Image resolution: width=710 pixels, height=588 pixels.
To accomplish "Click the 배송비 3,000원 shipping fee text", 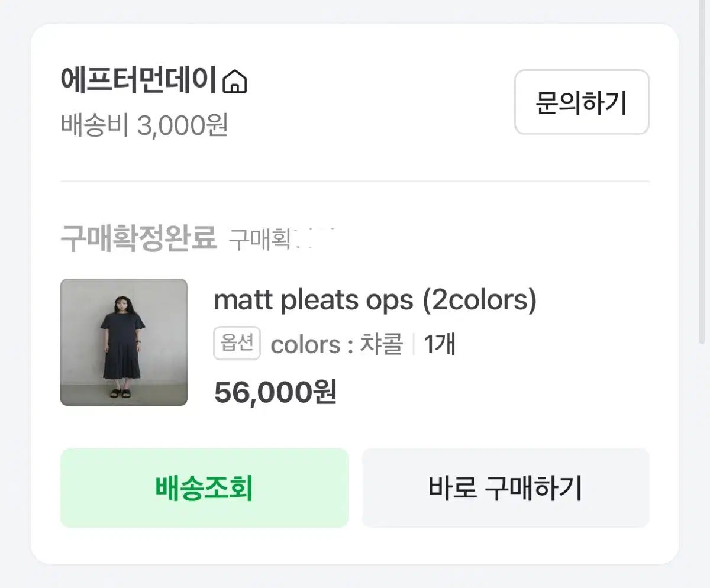I will [x=144, y=125].
